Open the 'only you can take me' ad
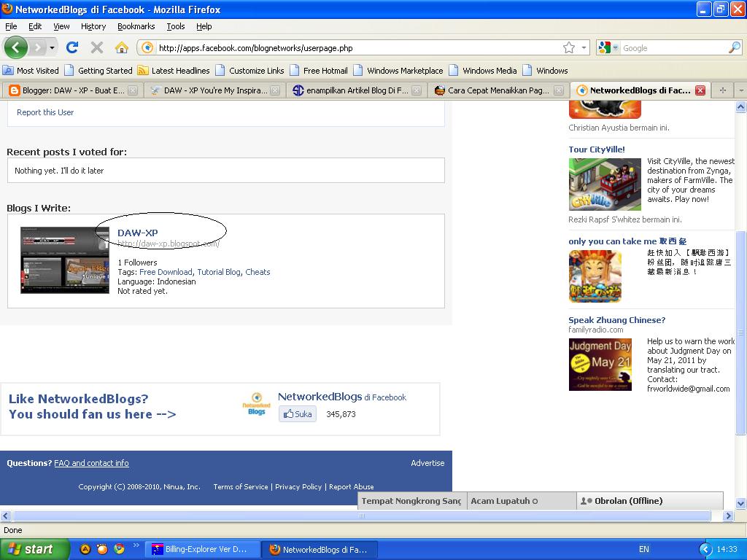Viewport: 747px width, 560px height. [627, 241]
